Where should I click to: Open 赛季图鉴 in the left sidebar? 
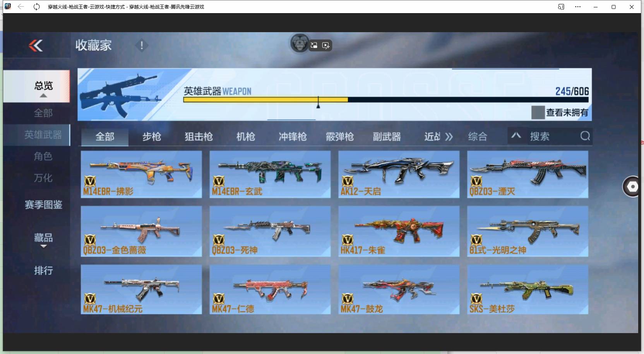(x=43, y=204)
